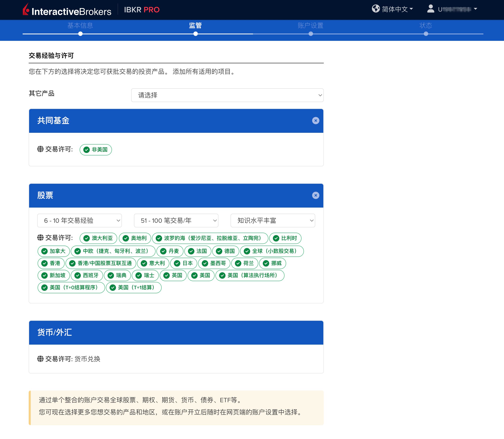Open the 其它产品 请选择 dropdown

point(227,95)
